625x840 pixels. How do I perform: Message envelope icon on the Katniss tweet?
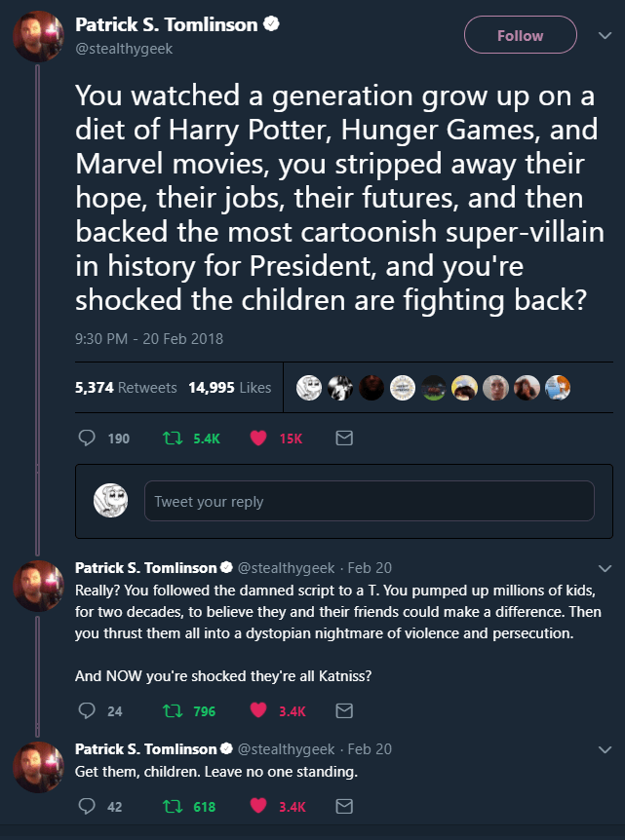343,710
